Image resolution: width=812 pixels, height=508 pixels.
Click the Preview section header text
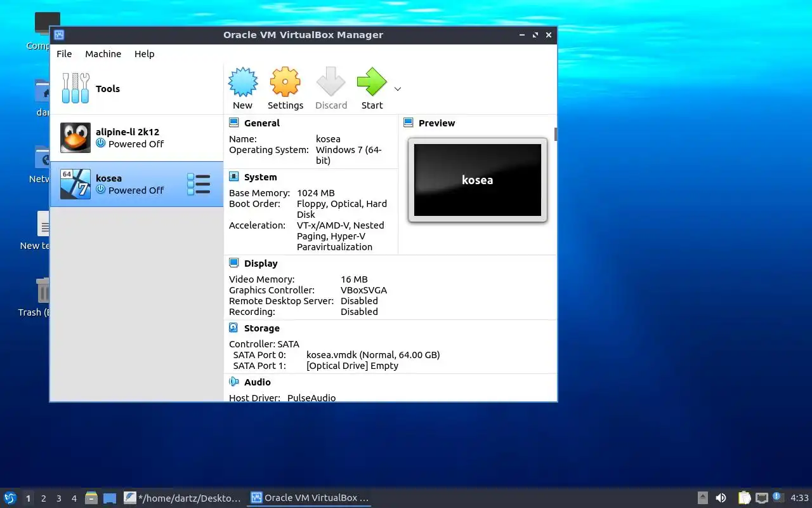pos(436,123)
